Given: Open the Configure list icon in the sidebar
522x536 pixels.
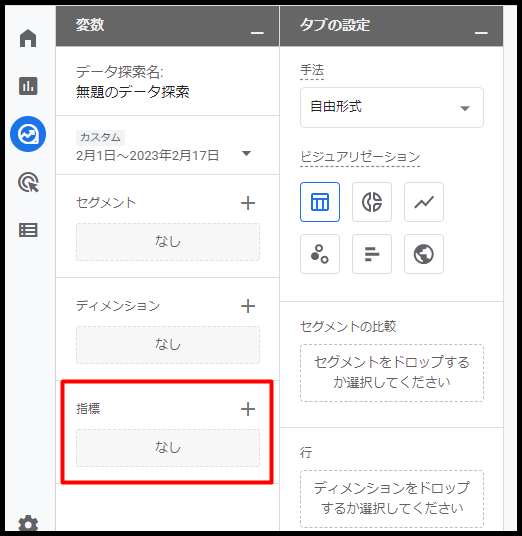Looking at the screenshot, I should pos(28,230).
